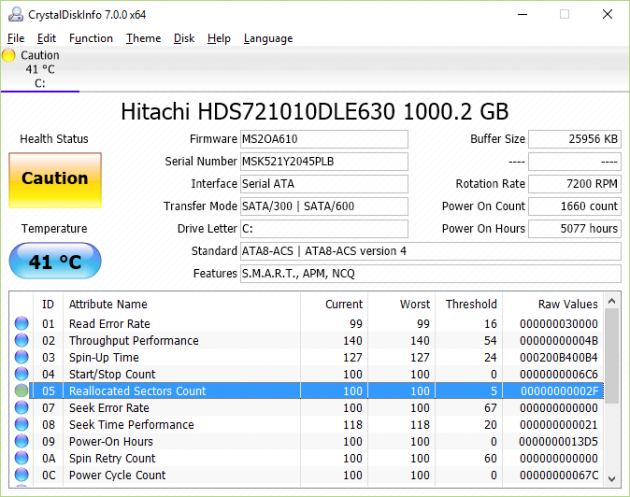Open the Function menu
Viewport: 630px width, 497px height.
pos(91,38)
